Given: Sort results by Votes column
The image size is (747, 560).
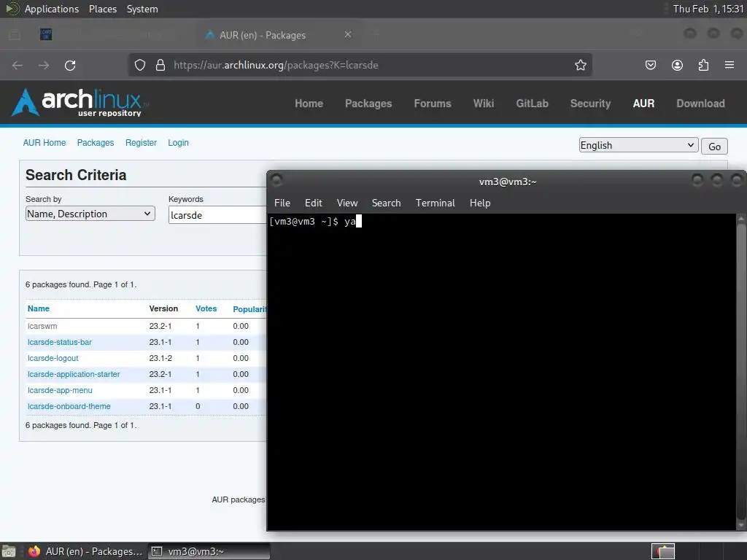Looking at the screenshot, I should 206,308.
